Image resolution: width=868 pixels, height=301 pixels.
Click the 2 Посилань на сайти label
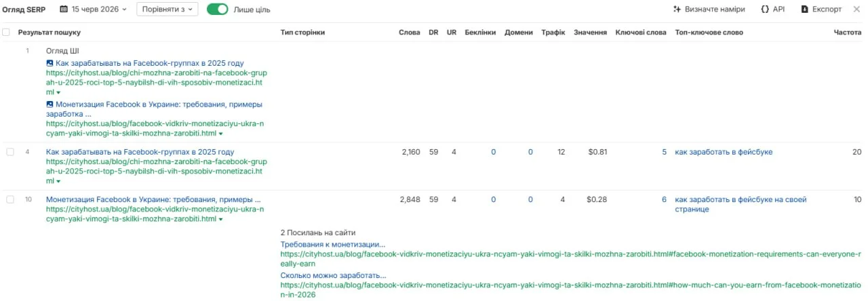click(318, 233)
